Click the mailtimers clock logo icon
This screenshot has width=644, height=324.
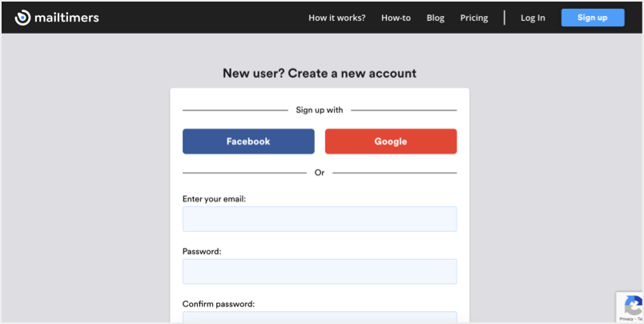pyautogui.click(x=22, y=18)
